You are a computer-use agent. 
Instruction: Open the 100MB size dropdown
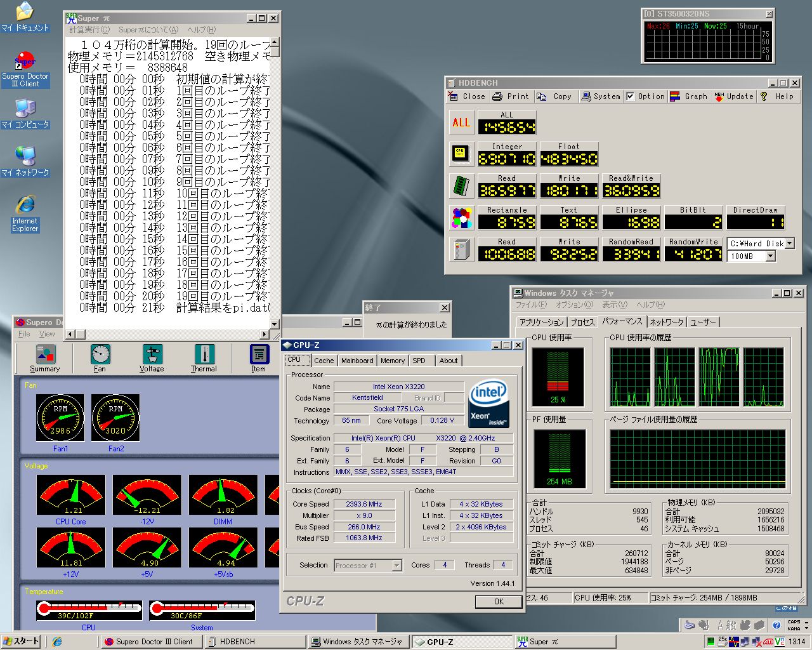click(x=770, y=256)
